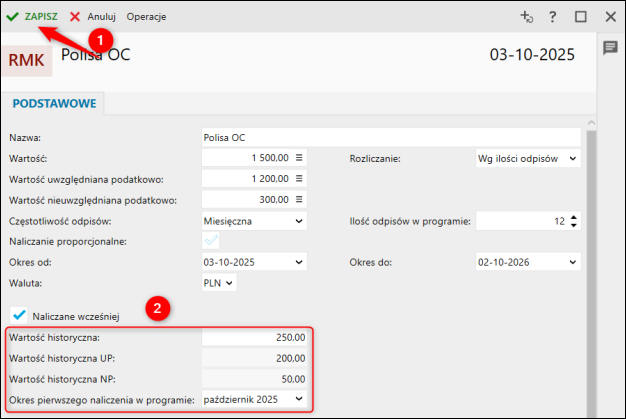Click the scrollbar up arrow

[x=591, y=123]
